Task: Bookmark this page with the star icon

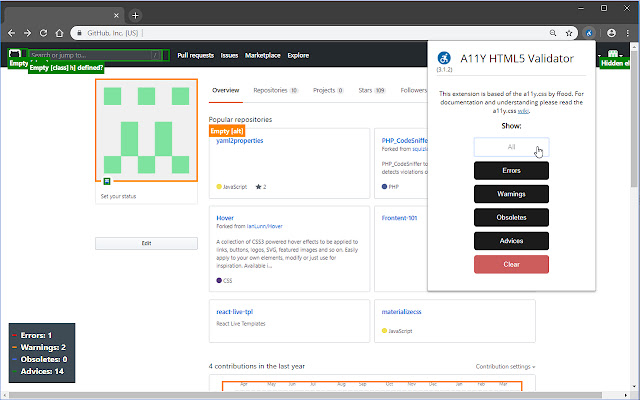Action: [x=569, y=33]
